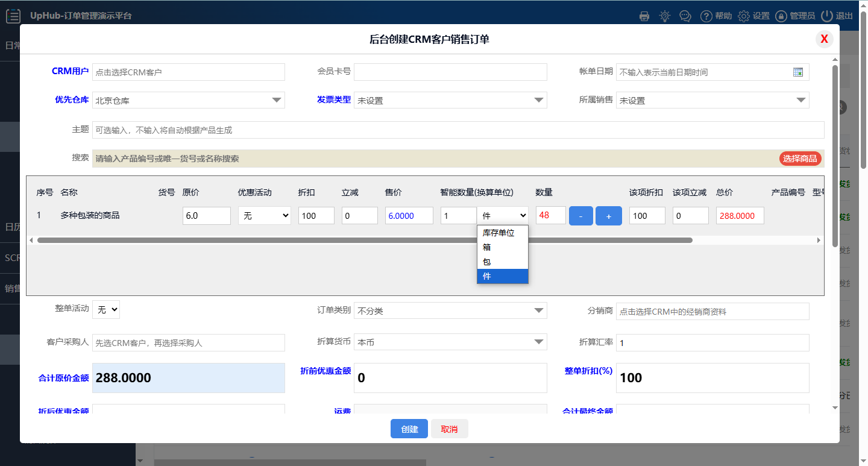Click the lightbulb tips icon
This screenshot has height=466, width=868.
point(664,16)
